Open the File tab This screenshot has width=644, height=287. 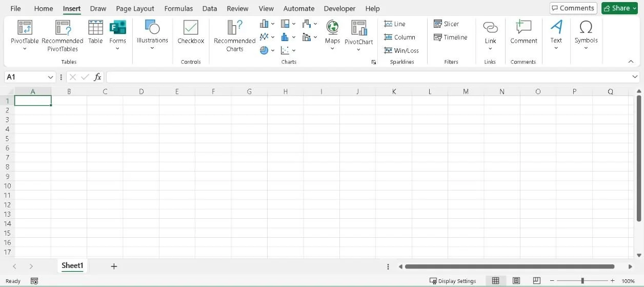[16, 8]
